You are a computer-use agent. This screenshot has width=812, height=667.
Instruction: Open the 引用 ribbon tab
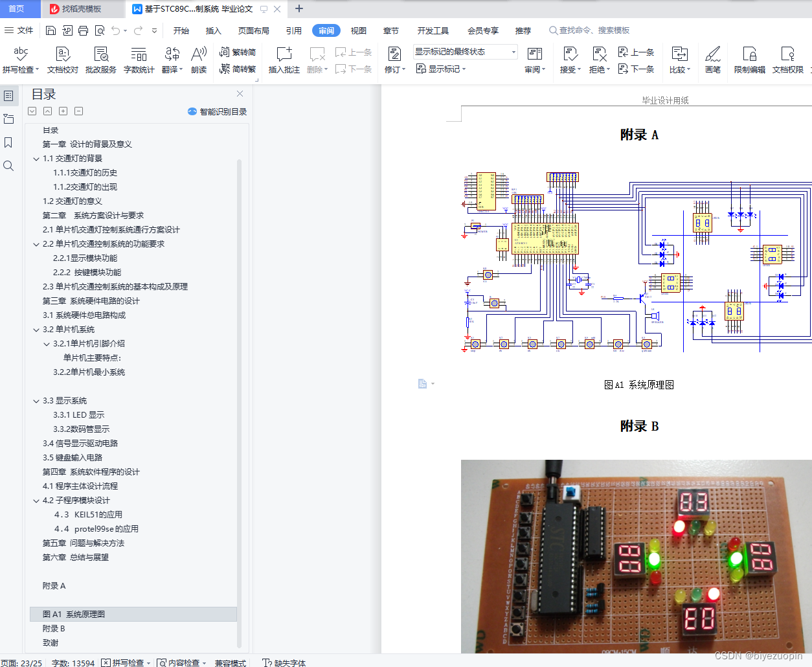294,30
